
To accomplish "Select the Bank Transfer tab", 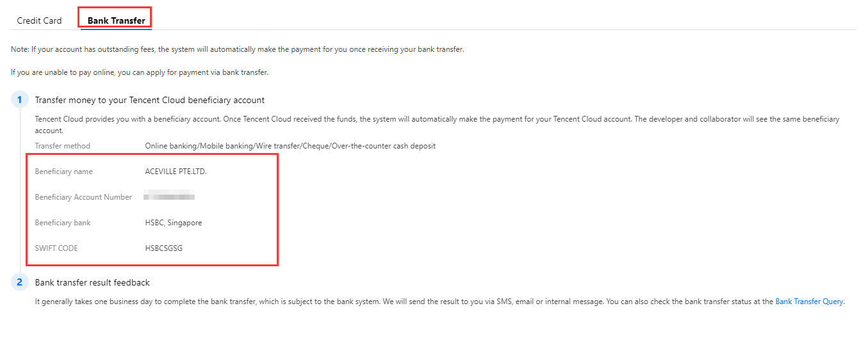I will (116, 20).
